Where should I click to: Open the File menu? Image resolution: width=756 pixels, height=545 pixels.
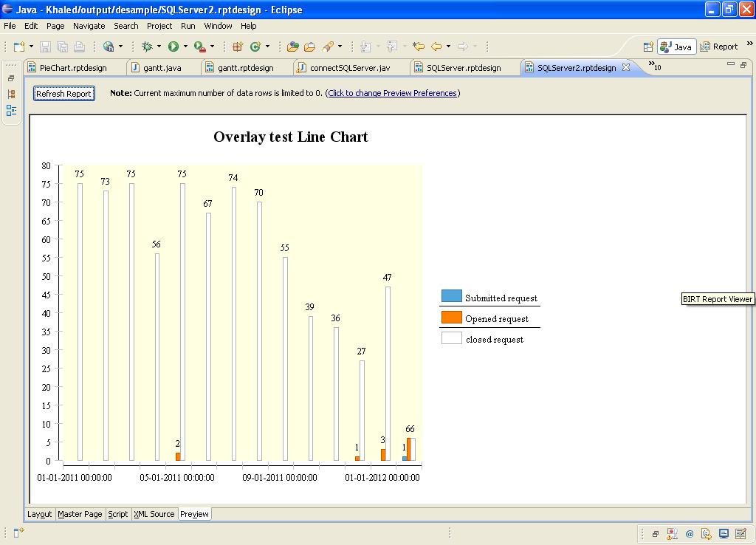click(10, 26)
